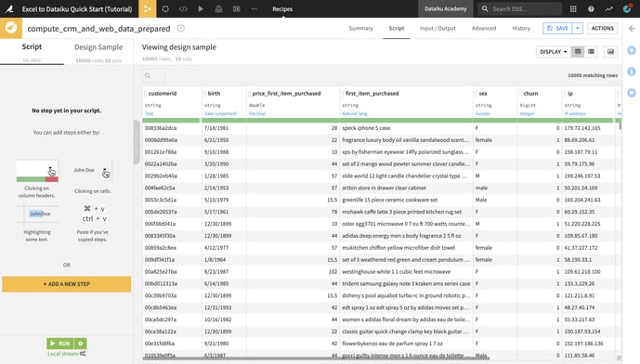Click the Date (unparsed) meaning under birth

[x=220, y=113]
